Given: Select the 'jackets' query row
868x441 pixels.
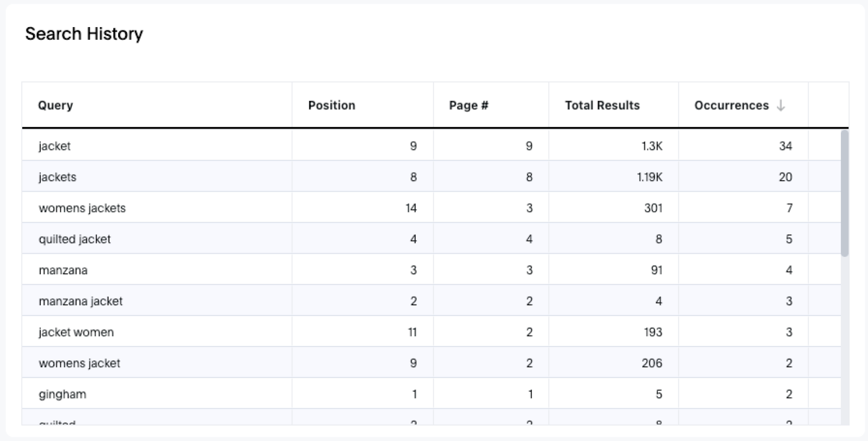Looking at the screenshot, I should pyautogui.click(x=58, y=177).
